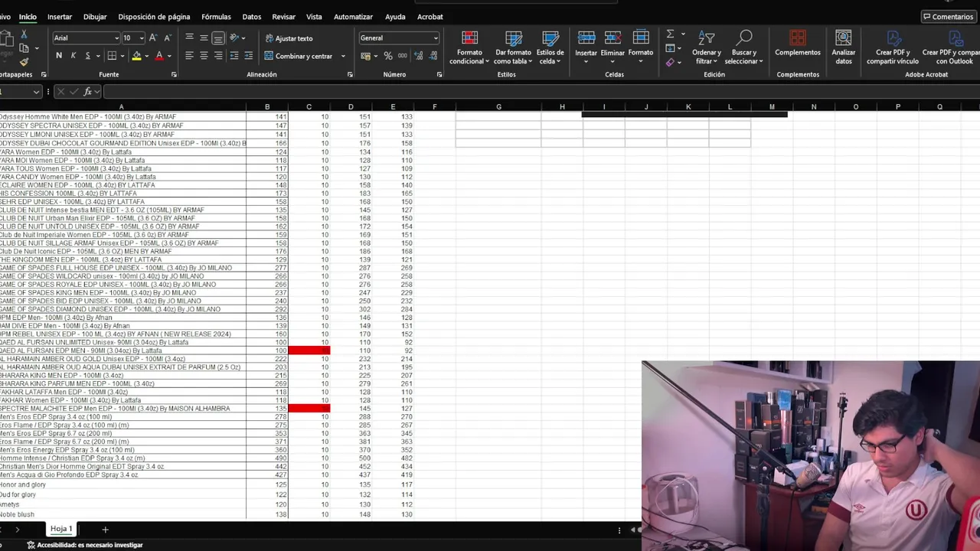Open the font color dropdown arrow
This screenshot has width=980, height=551.
coord(170,56)
